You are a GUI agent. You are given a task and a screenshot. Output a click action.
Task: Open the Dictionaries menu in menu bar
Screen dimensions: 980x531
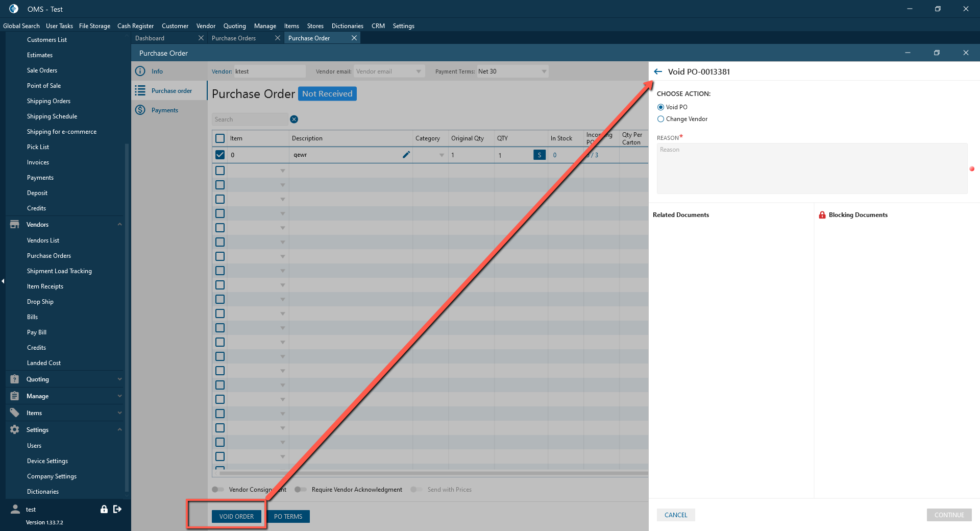pos(348,26)
